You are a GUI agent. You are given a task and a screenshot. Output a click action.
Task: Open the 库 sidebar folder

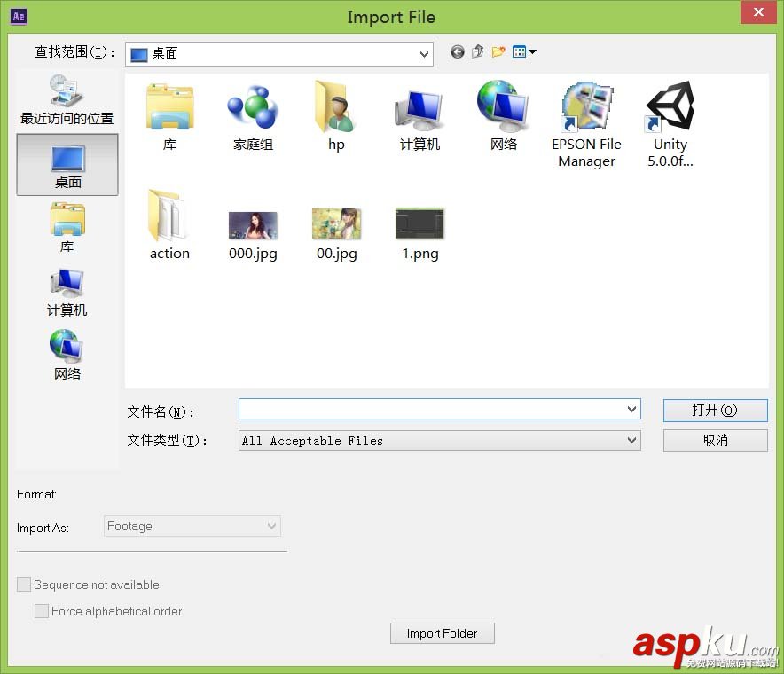(x=67, y=227)
